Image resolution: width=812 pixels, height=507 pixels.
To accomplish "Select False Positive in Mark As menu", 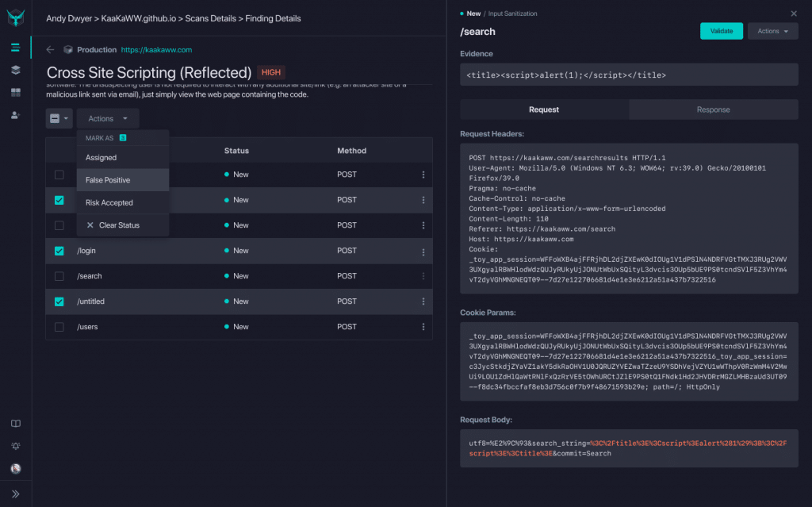I will point(123,180).
